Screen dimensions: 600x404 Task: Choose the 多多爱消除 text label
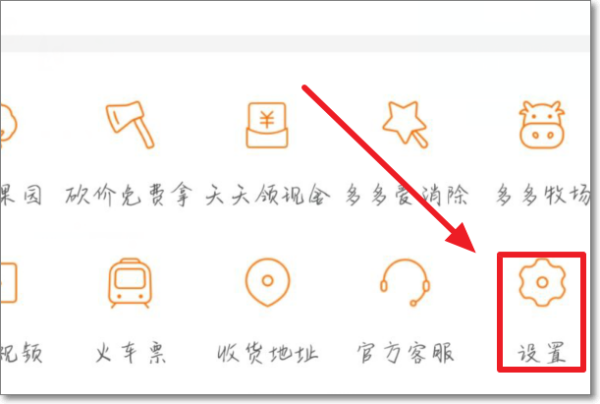[x=406, y=195]
